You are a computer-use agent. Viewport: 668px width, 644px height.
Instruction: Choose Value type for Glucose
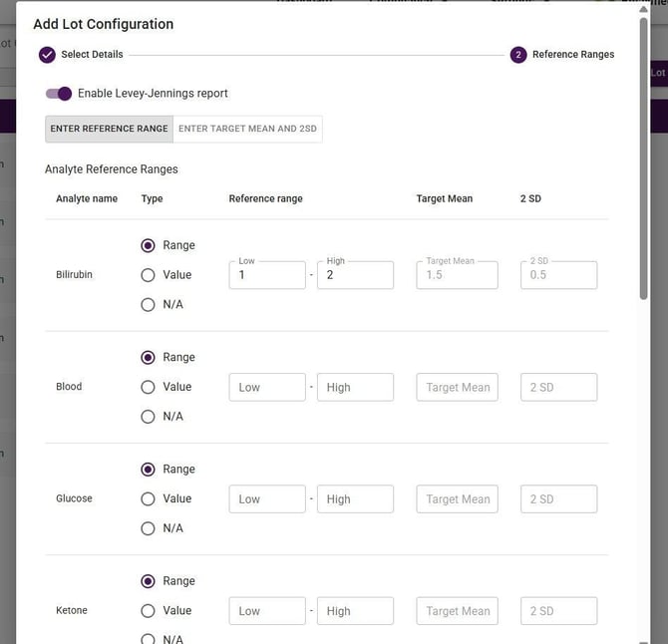(149, 498)
